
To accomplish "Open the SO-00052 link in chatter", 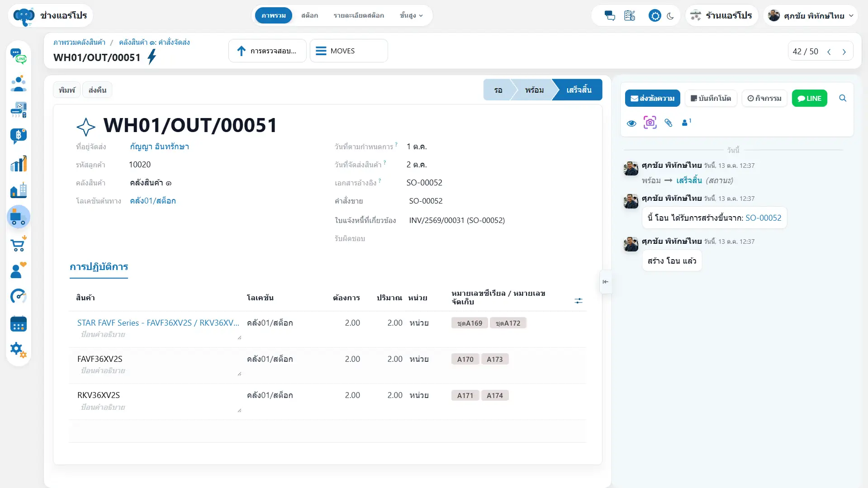I will [x=763, y=218].
